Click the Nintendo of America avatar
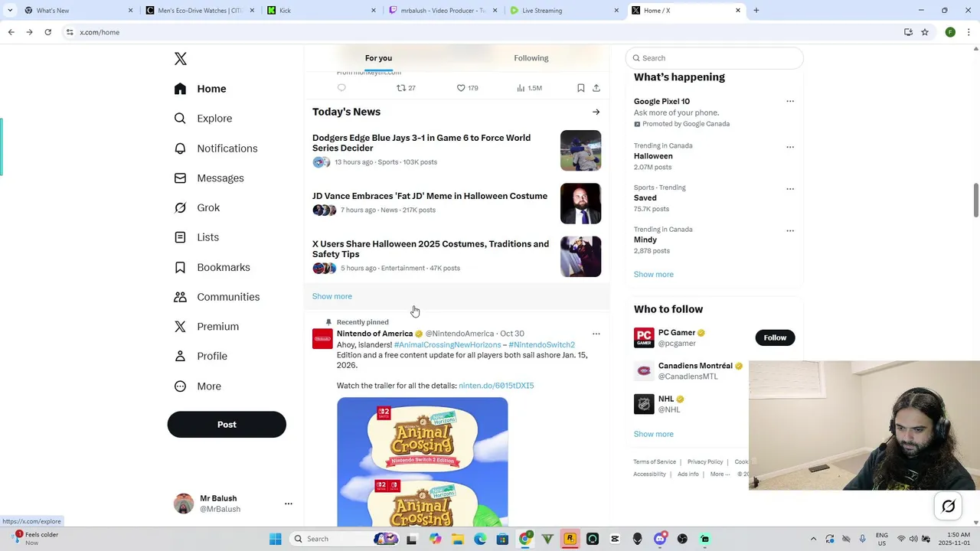Screen dimensions: 980x551 point(322,338)
